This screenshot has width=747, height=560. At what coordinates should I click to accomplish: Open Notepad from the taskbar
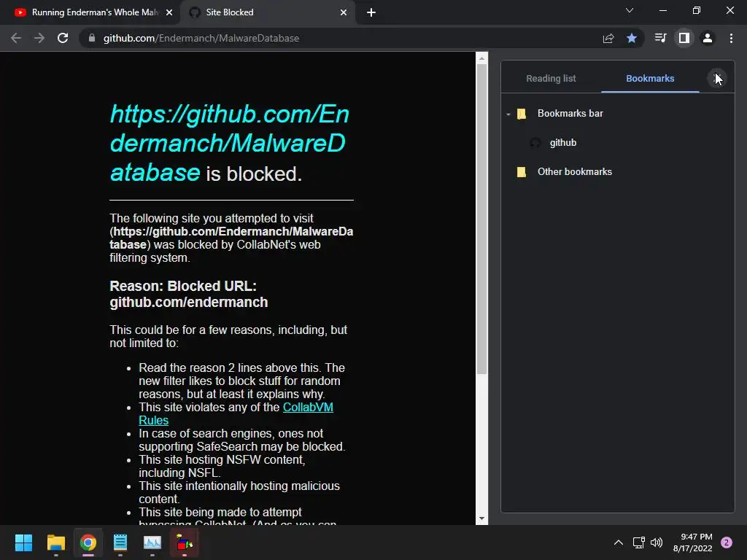[x=120, y=542]
